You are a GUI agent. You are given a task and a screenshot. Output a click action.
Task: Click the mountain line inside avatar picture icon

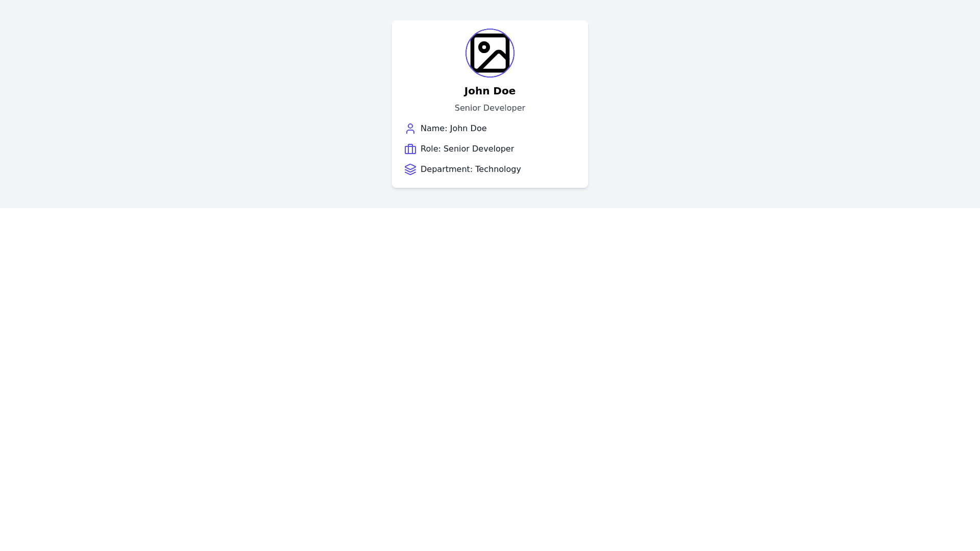[493, 61]
